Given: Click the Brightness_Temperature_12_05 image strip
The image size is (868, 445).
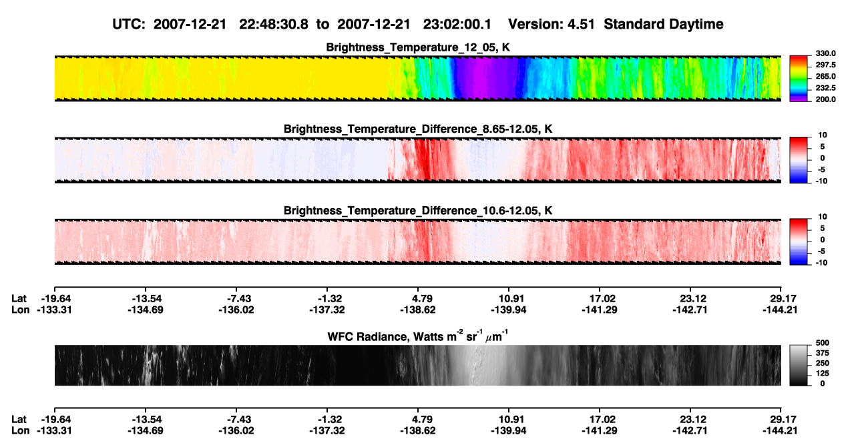Looking at the screenshot, I should tap(417, 78).
